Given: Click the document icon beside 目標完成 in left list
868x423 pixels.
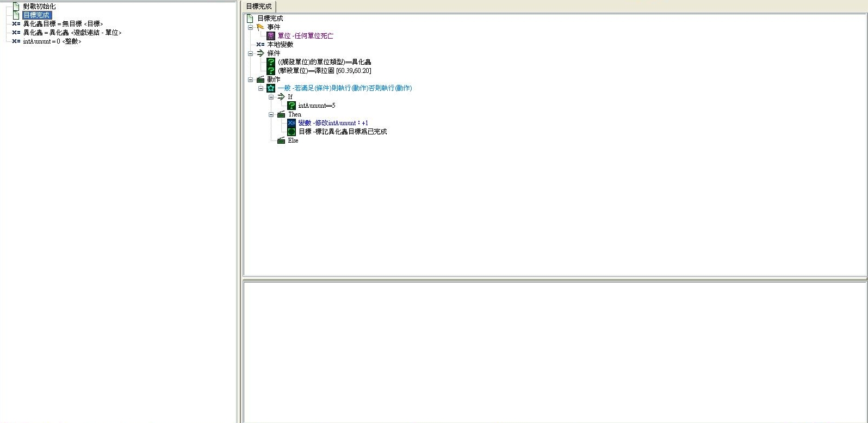Looking at the screenshot, I should click(16, 15).
